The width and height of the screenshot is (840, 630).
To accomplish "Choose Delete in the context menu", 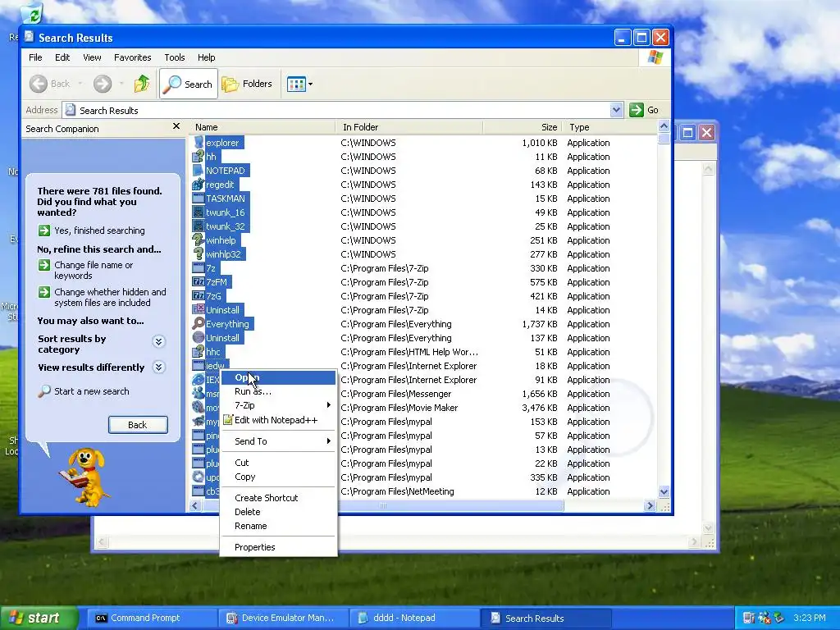I will tap(278, 512).
